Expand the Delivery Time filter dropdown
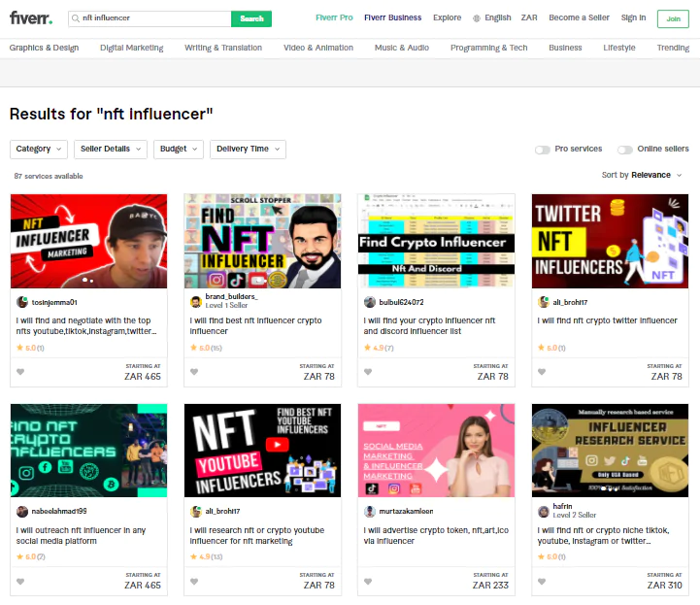The height and width of the screenshot is (605, 700). click(x=248, y=150)
